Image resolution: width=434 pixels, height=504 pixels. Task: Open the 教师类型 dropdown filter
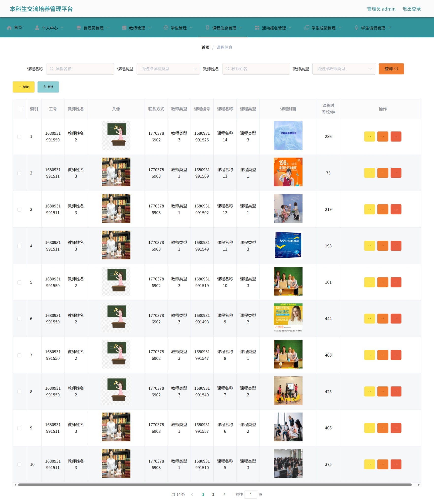tap(344, 69)
